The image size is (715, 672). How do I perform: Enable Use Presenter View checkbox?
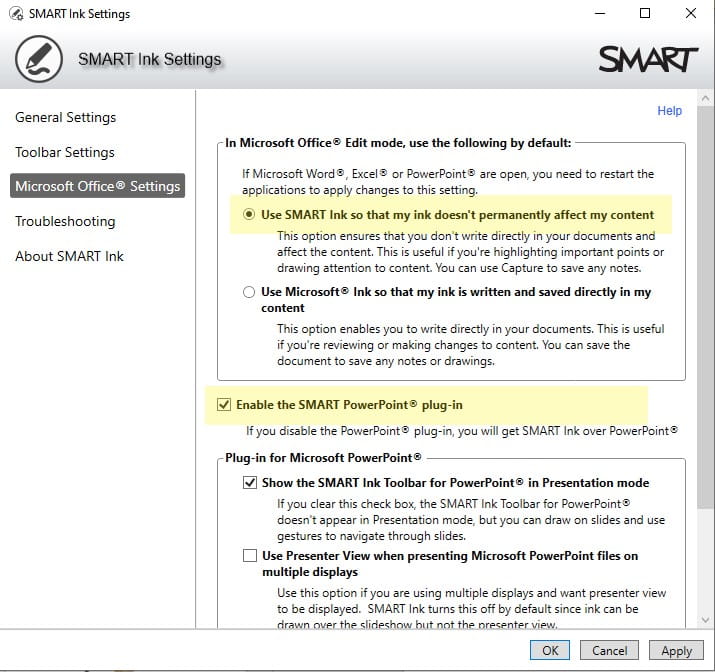(249, 556)
